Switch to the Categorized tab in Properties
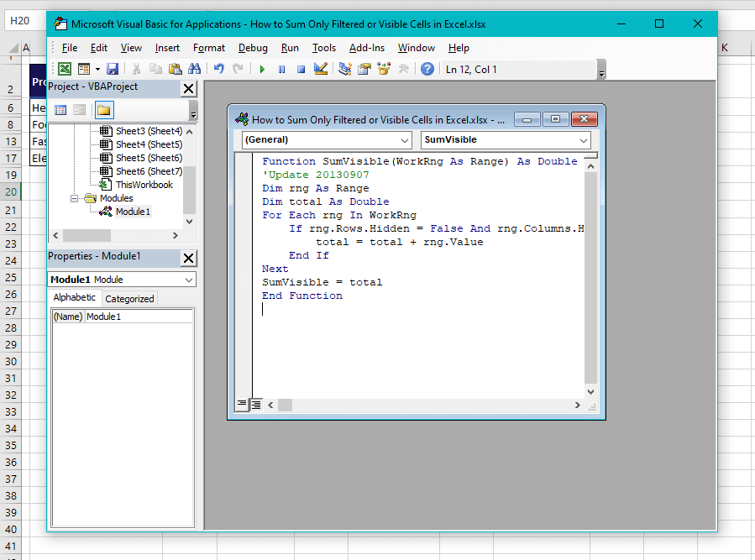The image size is (755, 560). tap(128, 297)
